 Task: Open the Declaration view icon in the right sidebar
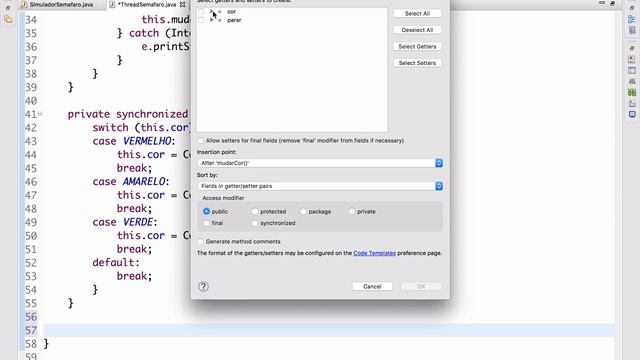632,71
